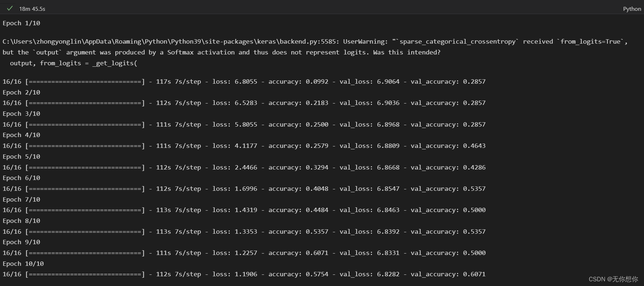Click the line with loss: 1.2257
This screenshot has width=644, height=286.
coord(244,253)
